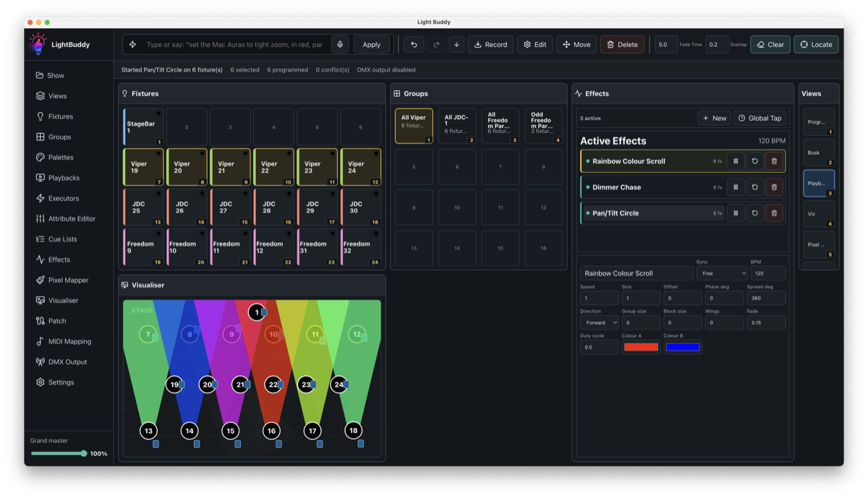Restart the Dimmer Chase effect

click(754, 187)
